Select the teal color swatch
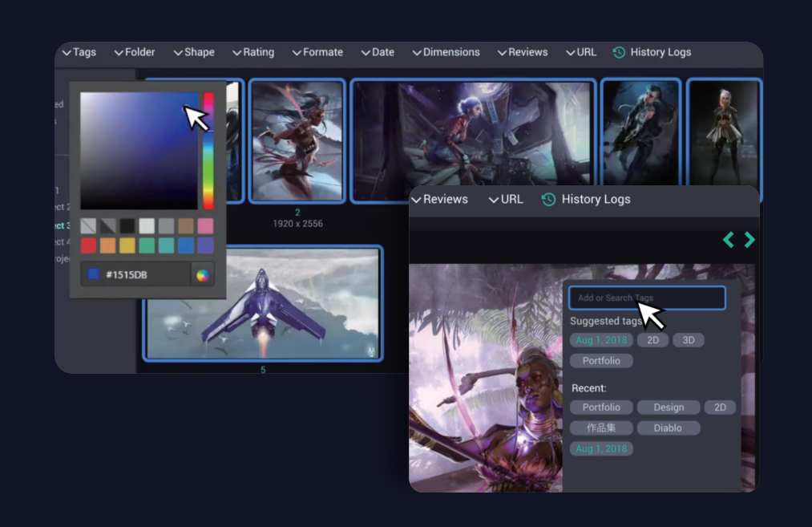This screenshot has height=527, width=812. pos(166,245)
